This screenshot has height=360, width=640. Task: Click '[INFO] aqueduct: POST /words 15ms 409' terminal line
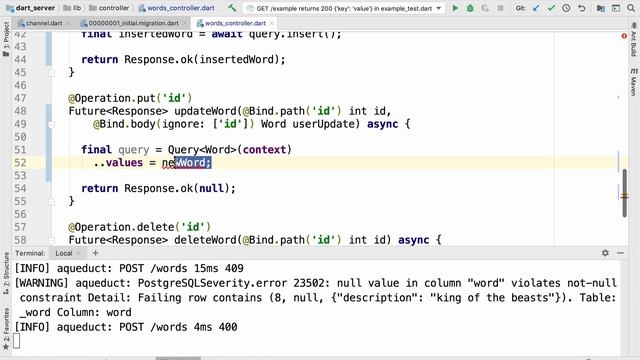pos(129,268)
